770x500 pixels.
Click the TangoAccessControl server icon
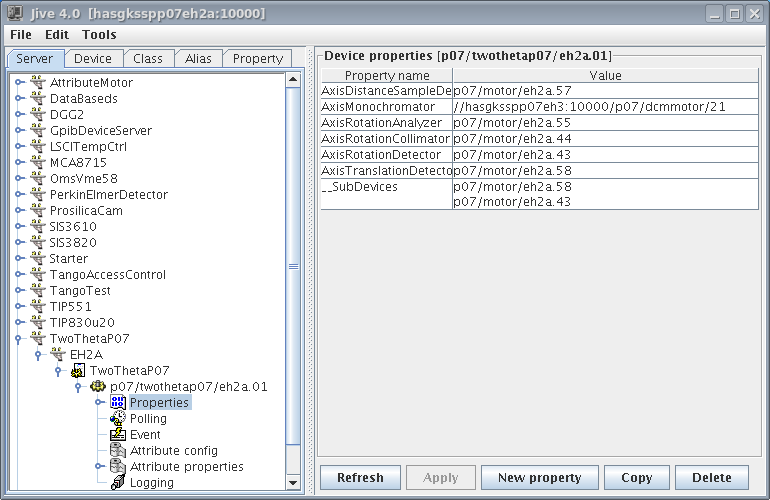[x=38, y=275]
